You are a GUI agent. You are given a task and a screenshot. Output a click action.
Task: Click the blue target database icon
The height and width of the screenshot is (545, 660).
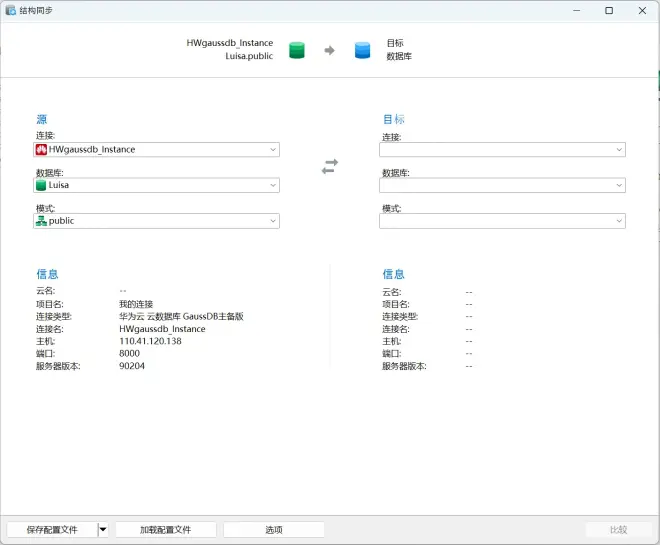pos(362,50)
